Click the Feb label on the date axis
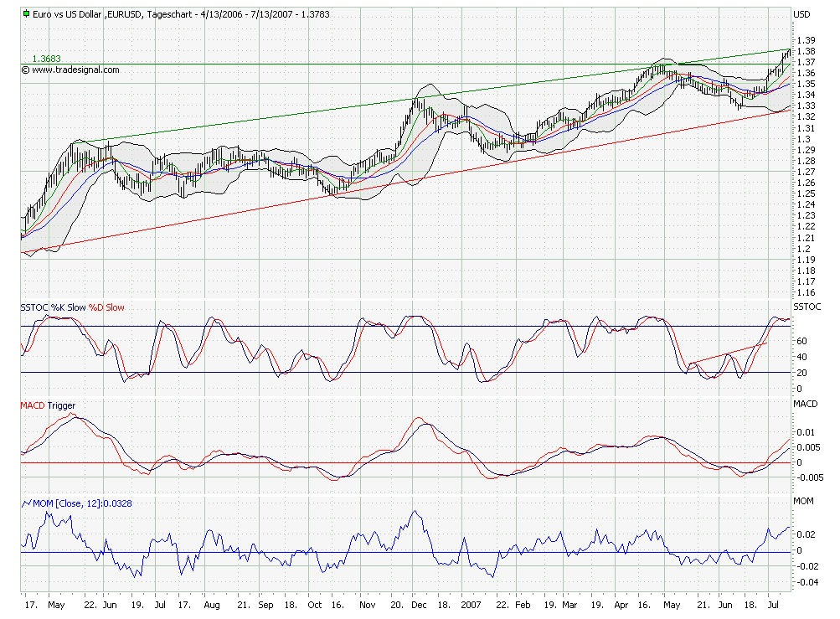The height and width of the screenshot is (619, 840). point(523,605)
